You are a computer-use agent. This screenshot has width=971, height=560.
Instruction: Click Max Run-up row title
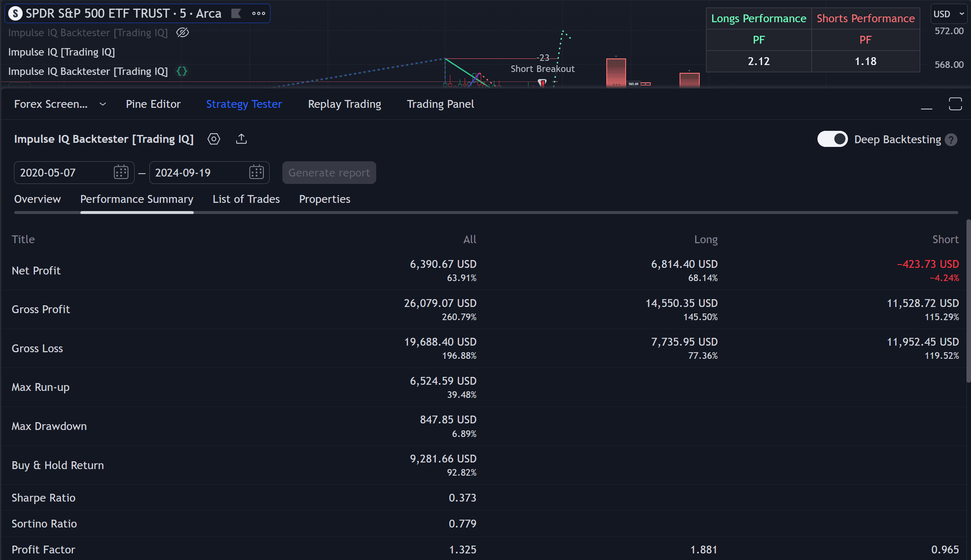(x=40, y=387)
